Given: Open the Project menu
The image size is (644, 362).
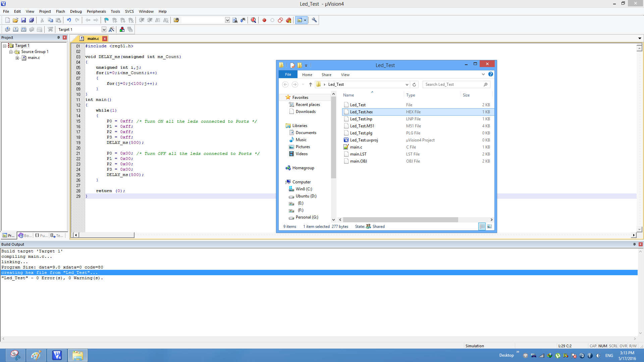Looking at the screenshot, I should pos(45,11).
